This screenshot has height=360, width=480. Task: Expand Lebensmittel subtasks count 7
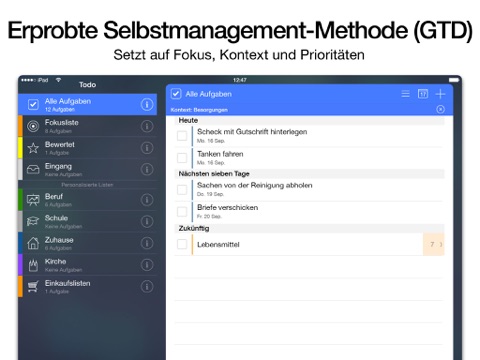434,244
